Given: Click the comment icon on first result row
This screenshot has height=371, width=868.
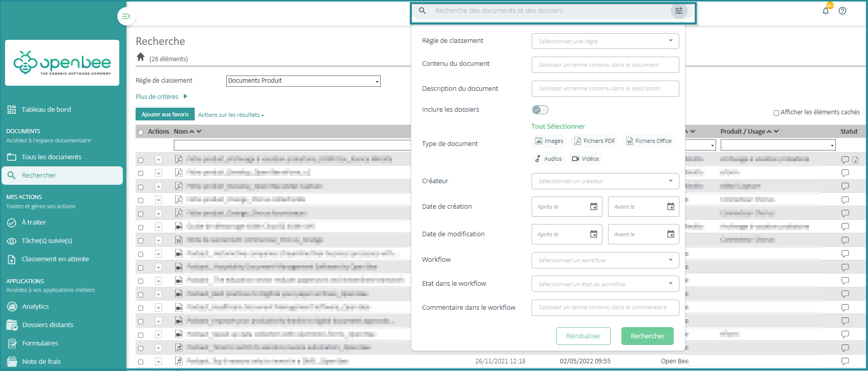Looking at the screenshot, I should click(x=845, y=160).
